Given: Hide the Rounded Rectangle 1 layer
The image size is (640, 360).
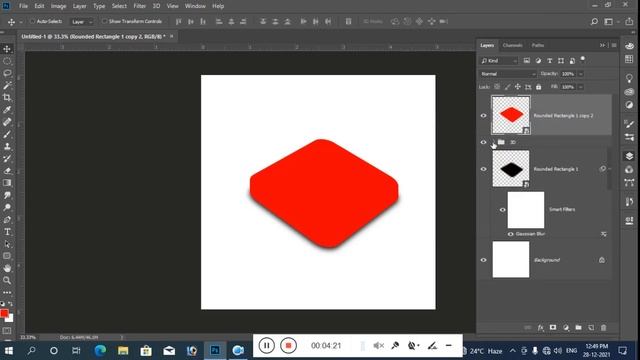Looking at the screenshot, I should [483, 169].
